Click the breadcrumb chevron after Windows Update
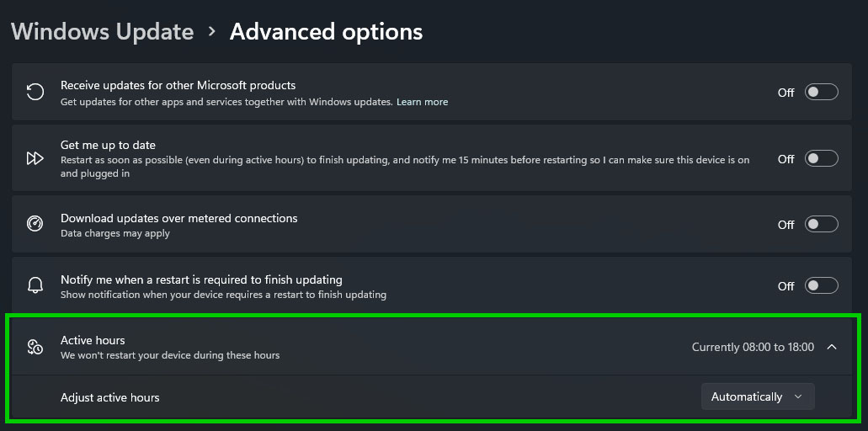Image resolution: width=868 pixels, height=431 pixels. 212,32
